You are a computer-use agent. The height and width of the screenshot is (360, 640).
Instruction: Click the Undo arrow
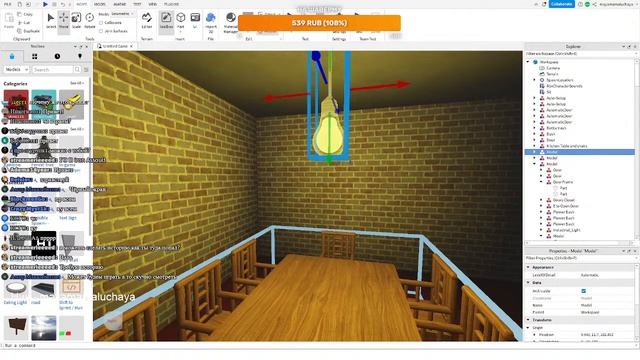(63, 4)
